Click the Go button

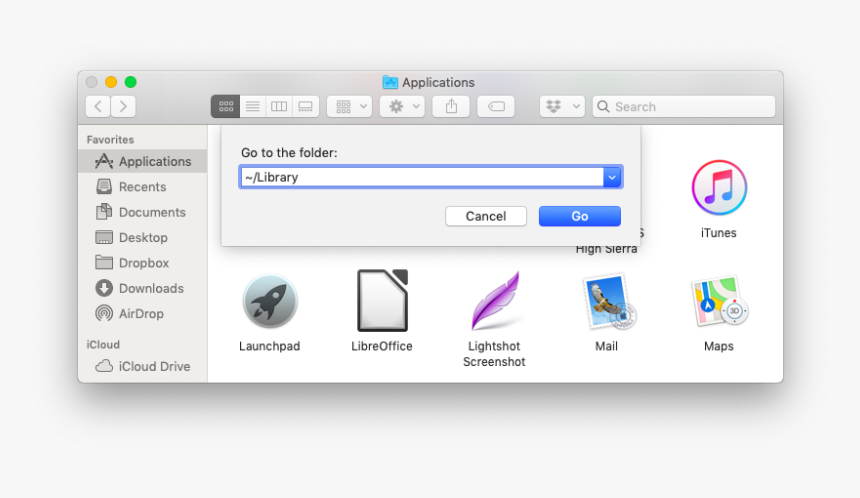coord(580,216)
